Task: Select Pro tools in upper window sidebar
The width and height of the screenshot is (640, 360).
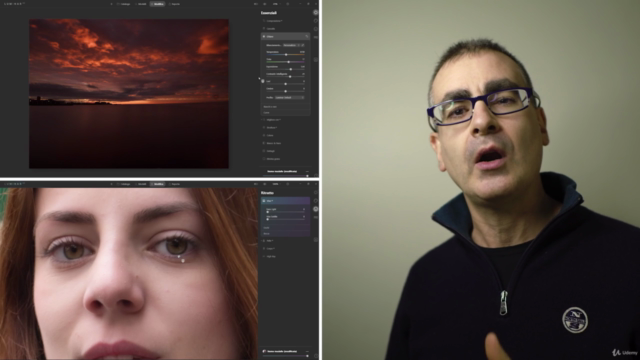Action: 316,37
